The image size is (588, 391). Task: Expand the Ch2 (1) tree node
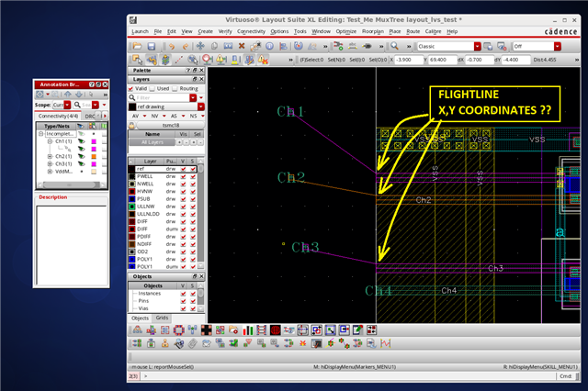point(50,157)
